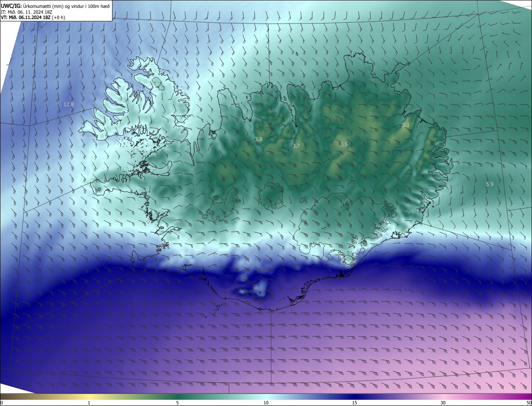Click the 15 tick on the color scale
Image resolution: width=532 pixels, height=406 pixels.
click(355, 403)
